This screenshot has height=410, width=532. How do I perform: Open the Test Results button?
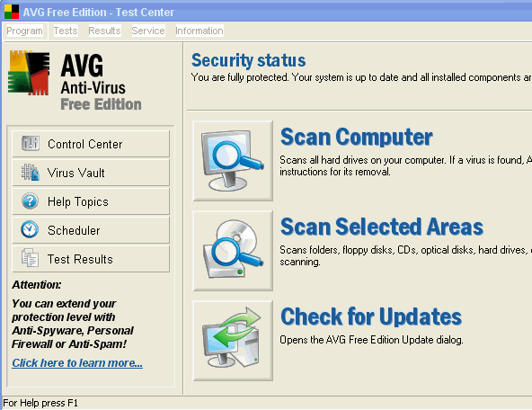(91, 259)
